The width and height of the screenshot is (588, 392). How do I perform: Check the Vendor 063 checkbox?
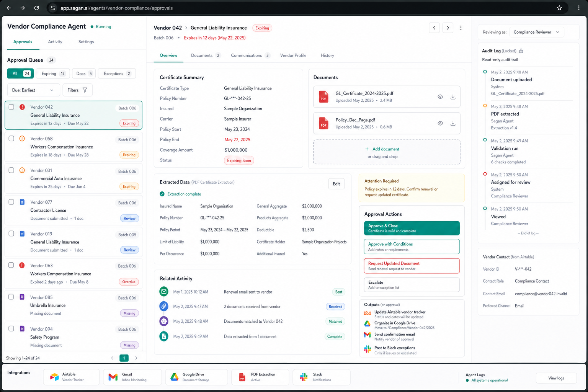(11, 265)
